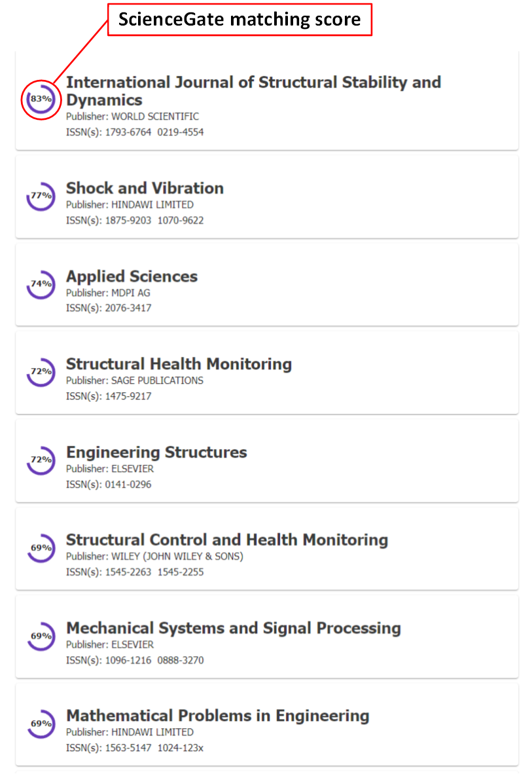Image resolution: width=532 pixels, height=774 pixels.
Task: Open International Journal of Structural Stability and Dynamics
Action: click(254, 91)
